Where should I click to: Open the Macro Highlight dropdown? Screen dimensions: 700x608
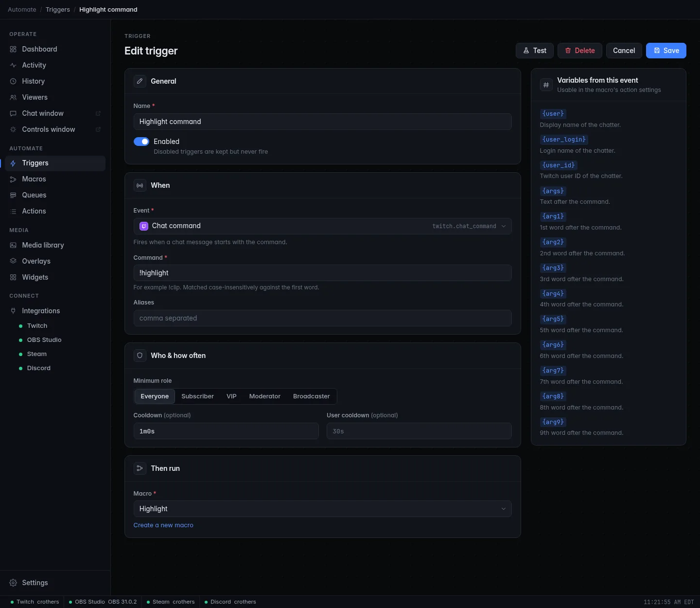click(x=323, y=509)
